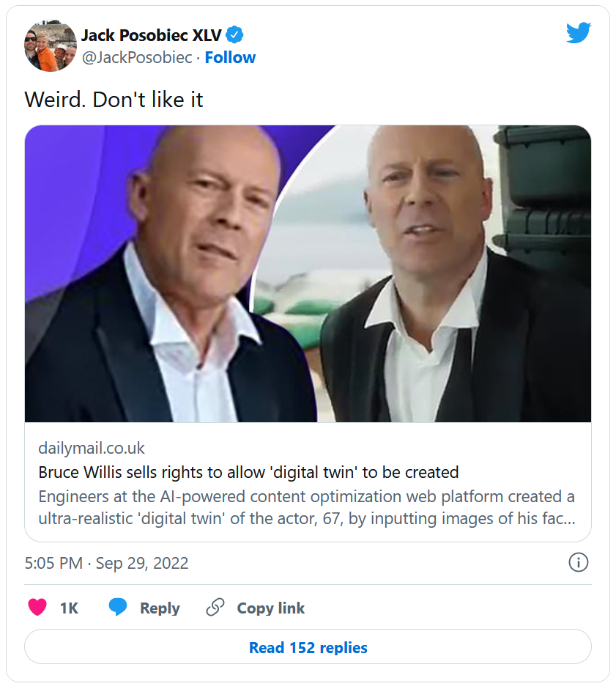Click the article description starting 'Engineers at the AI-powered'
The width and height of the screenshot is (616, 689).
tap(306, 508)
